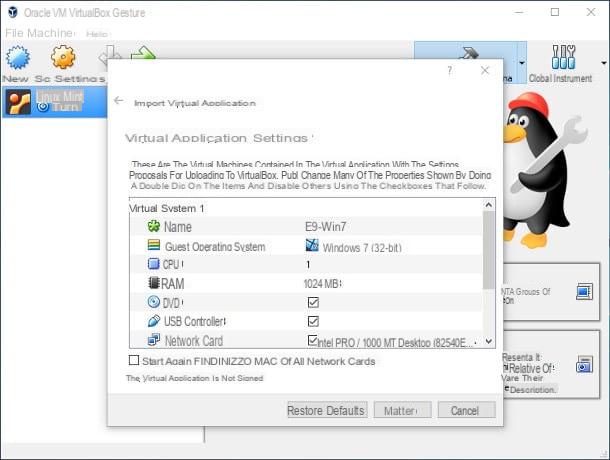Open the Help menu
This screenshot has height=460, width=610.
pyautogui.click(x=97, y=34)
